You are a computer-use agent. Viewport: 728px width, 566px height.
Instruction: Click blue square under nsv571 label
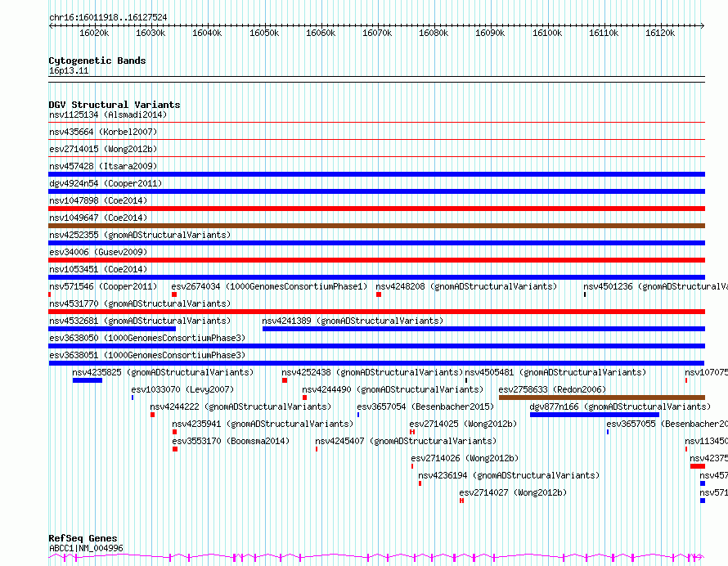pyautogui.click(x=703, y=501)
